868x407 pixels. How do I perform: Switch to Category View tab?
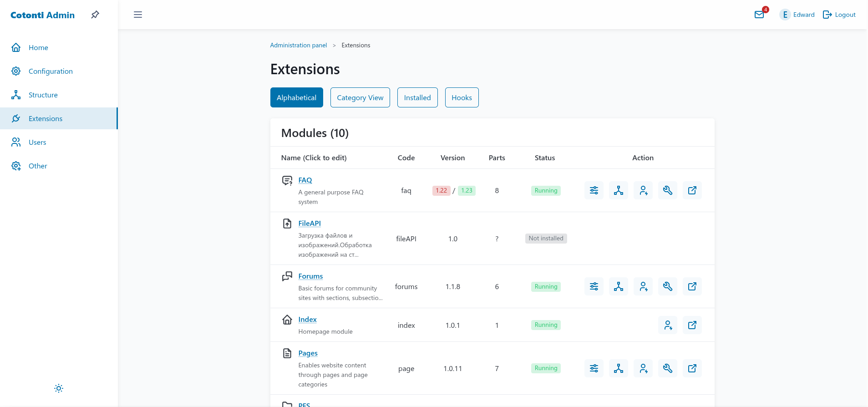point(360,97)
